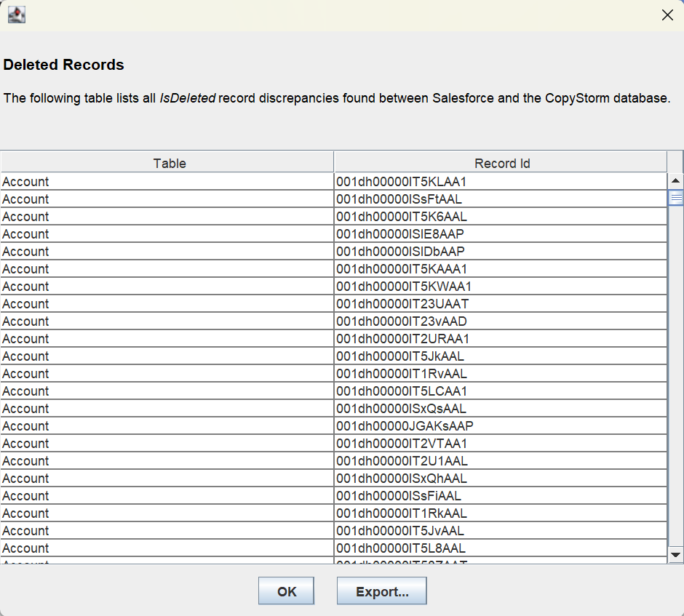Close the Deleted Records dialog
The width and height of the screenshot is (684, 616).
(667, 15)
